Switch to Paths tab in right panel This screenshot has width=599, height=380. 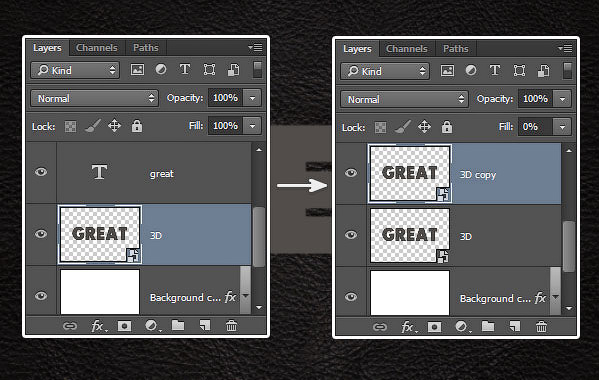coord(455,49)
